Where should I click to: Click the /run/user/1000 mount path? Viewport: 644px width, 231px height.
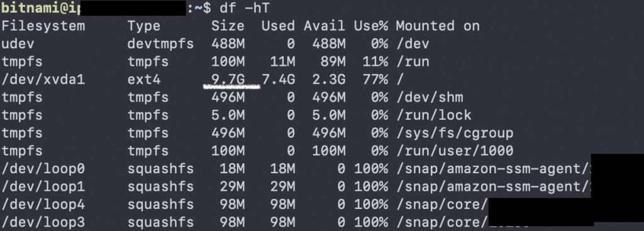coord(455,151)
